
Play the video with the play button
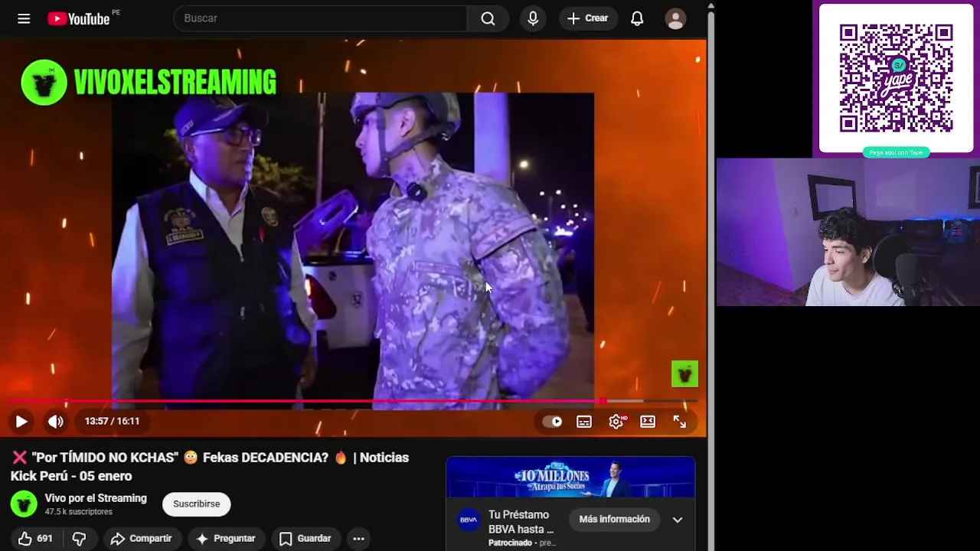click(x=21, y=421)
